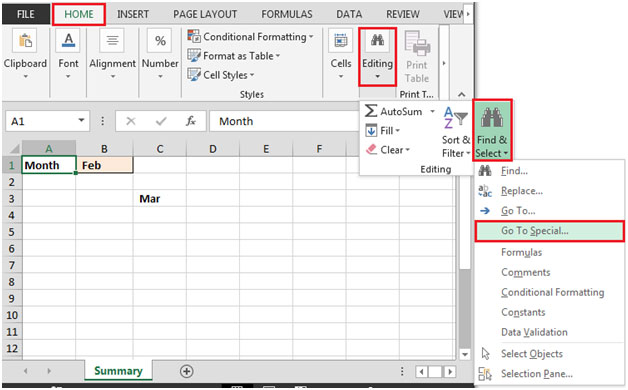Open the Number percent icon
The height and width of the screenshot is (390, 628).
tap(160, 40)
